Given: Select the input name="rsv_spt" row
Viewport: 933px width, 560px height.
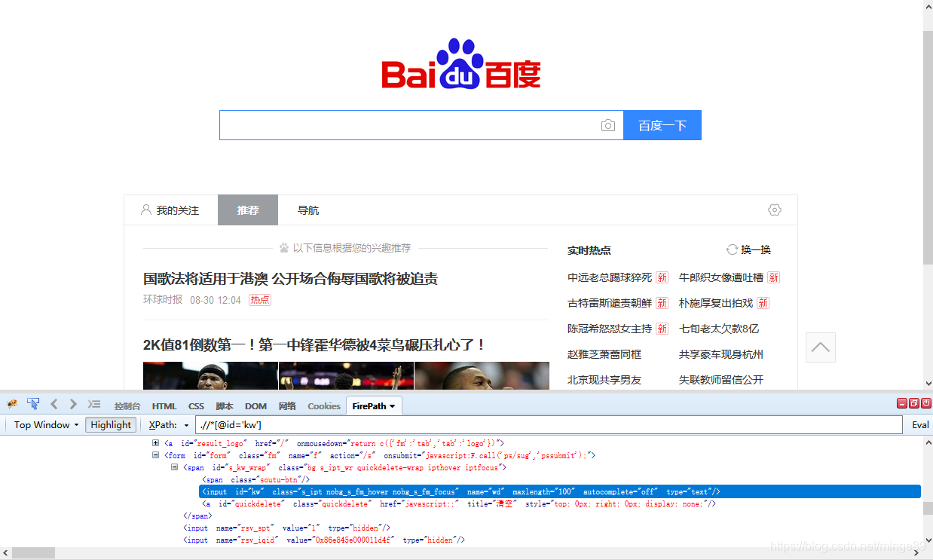Looking at the screenshot, I should click(x=286, y=528).
